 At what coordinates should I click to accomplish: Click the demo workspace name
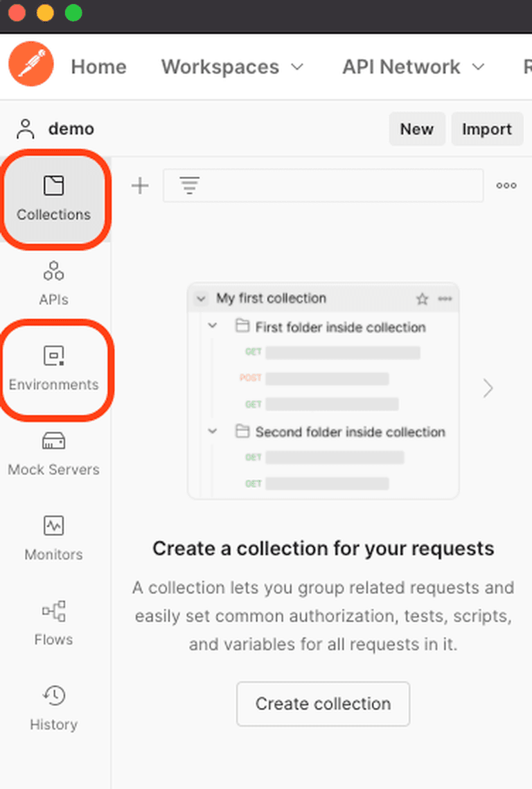(x=71, y=129)
